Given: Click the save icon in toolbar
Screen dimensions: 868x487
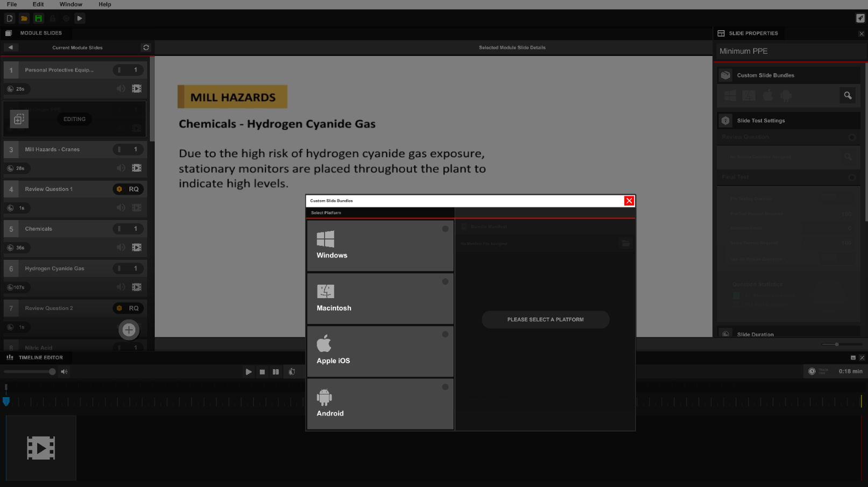Looking at the screenshot, I should coord(38,18).
